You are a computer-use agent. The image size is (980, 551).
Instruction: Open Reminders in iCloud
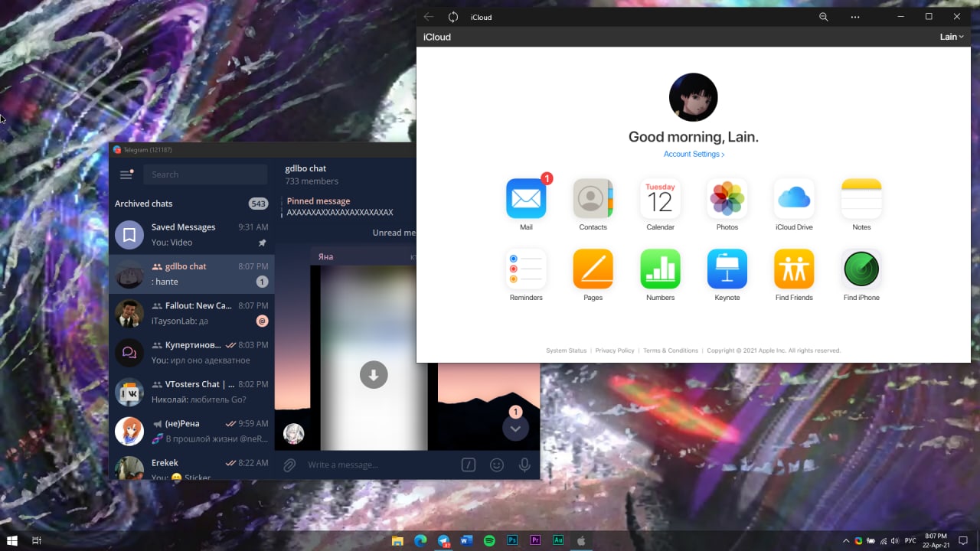pyautogui.click(x=526, y=269)
